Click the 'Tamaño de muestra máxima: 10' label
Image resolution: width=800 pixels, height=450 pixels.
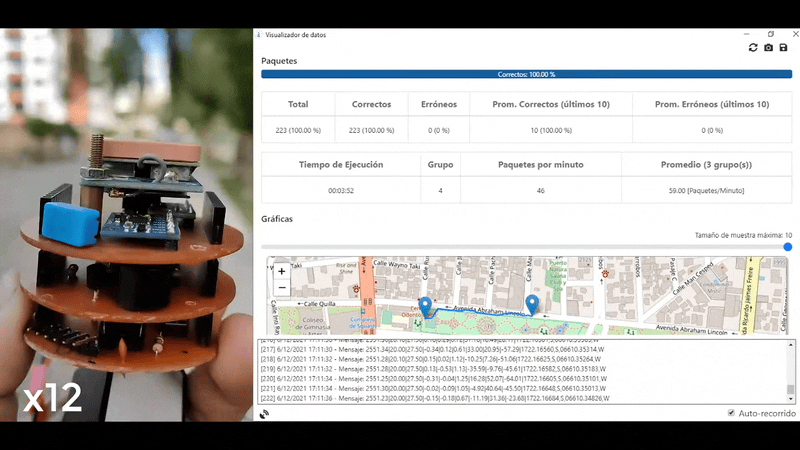pos(743,235)
